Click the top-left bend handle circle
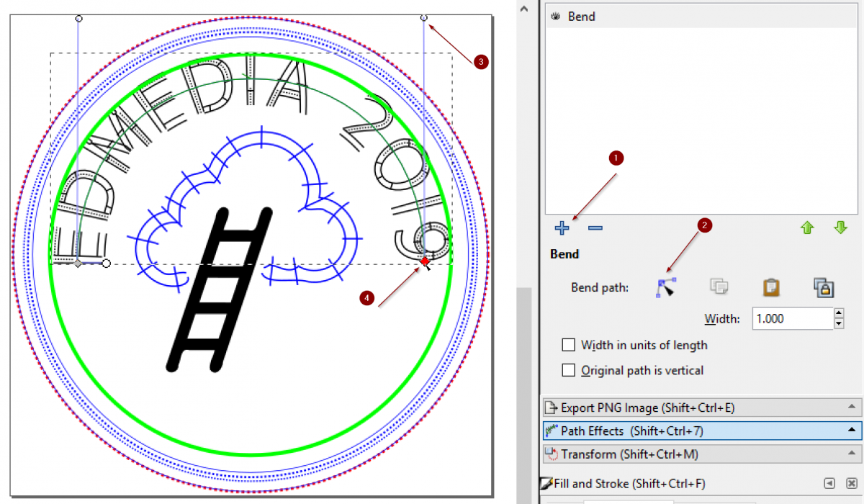Screen dimensions: 864x504 point(78,17)
